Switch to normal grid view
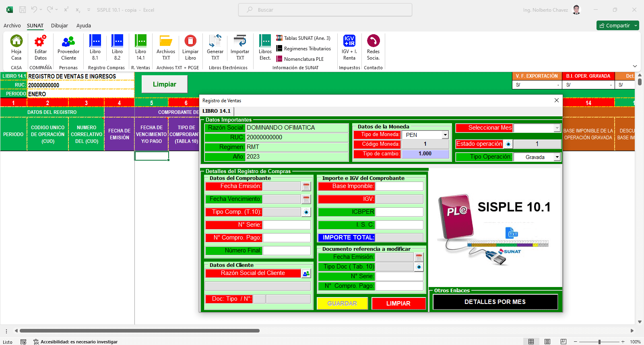This screenshot has width=644, height=345. pos(531,341)
